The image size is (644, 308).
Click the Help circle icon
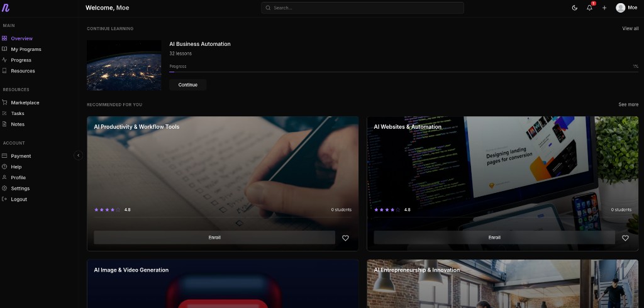click(4, 167)
